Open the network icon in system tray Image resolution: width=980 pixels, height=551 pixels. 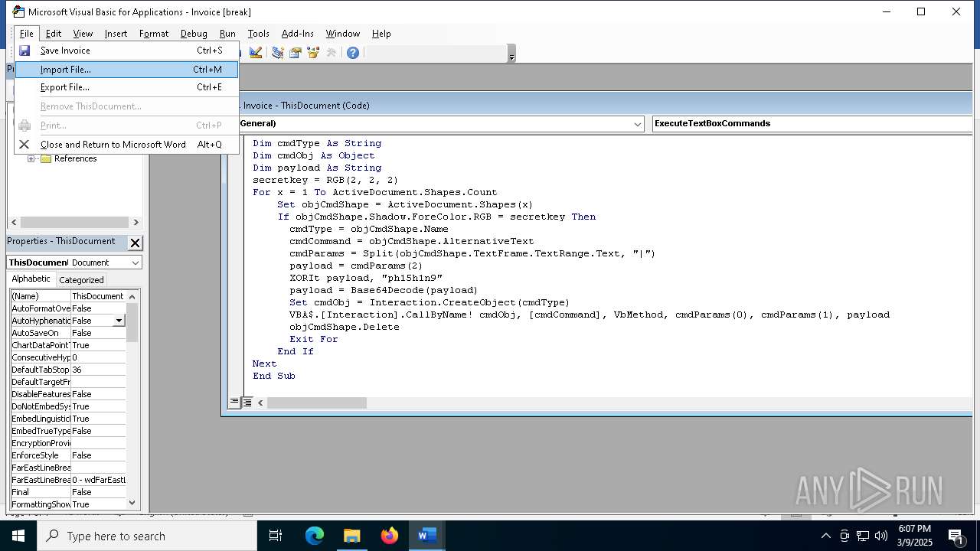pyautogui.click(x=863, y=536)
